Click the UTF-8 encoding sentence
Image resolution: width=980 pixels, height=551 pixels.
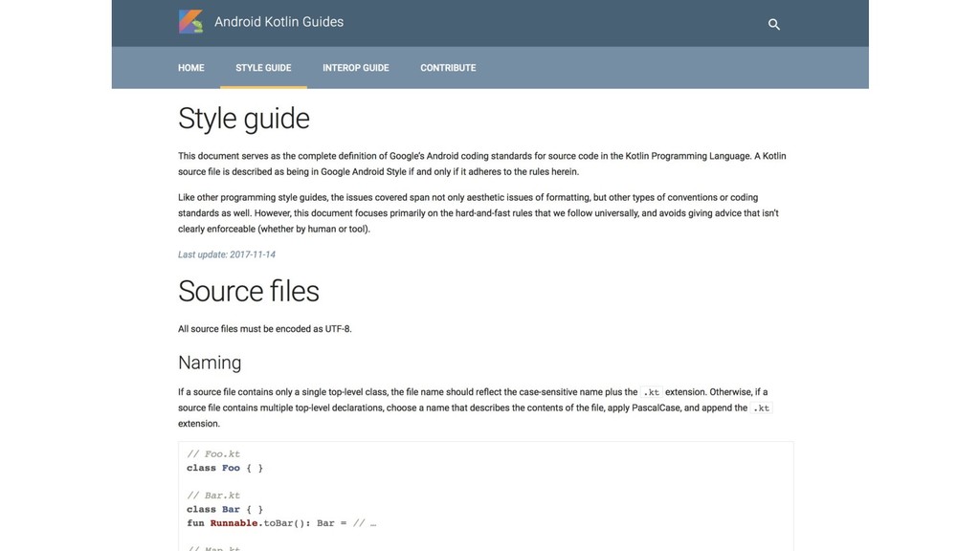265,329
